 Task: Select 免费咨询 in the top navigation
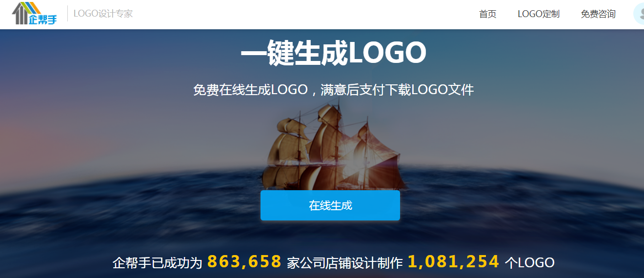598,14
